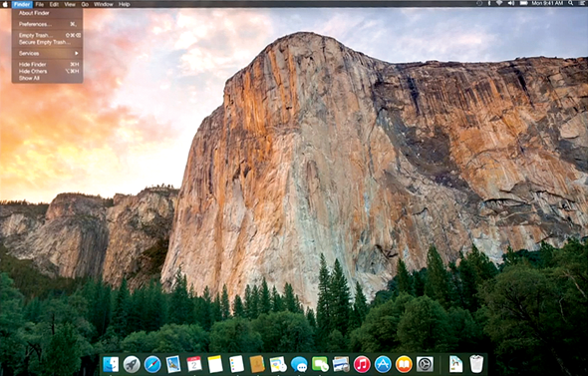Open System Preferences gear in dock
This screenshot has height=376, width=588.
pyautogui.click(x=425, y=364)
